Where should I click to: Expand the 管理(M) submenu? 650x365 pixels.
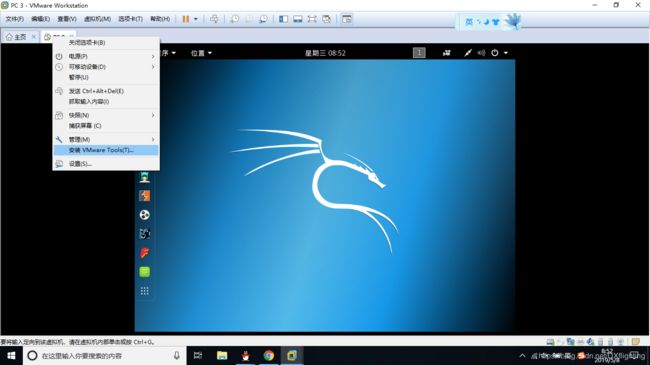[106, 139]
